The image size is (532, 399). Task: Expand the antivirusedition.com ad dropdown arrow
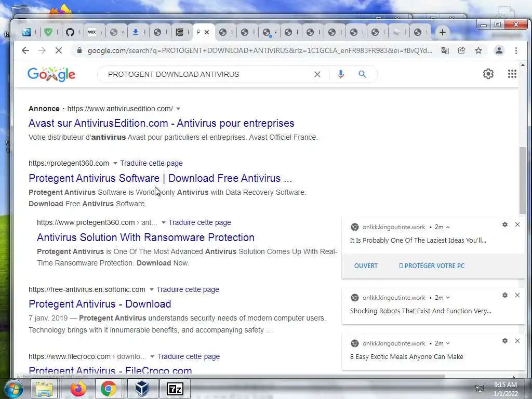pyautogui.click(x=178, y=109)
